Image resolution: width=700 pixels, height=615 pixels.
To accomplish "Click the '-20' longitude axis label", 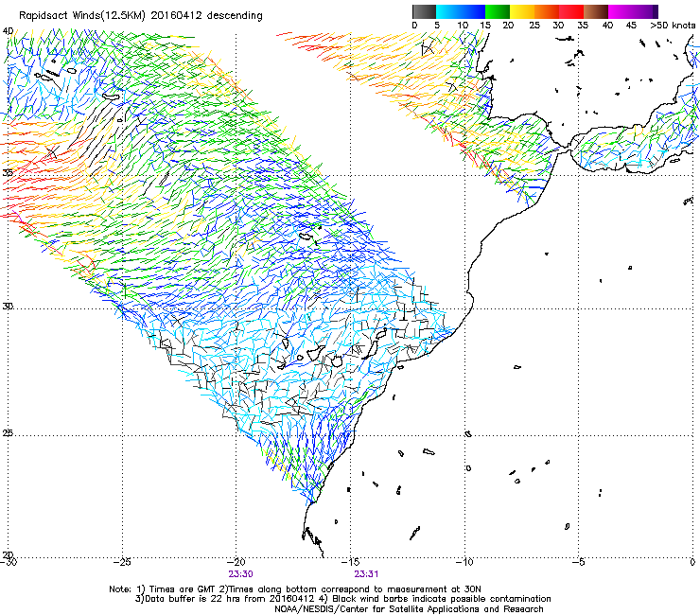I will coord(236,562).
